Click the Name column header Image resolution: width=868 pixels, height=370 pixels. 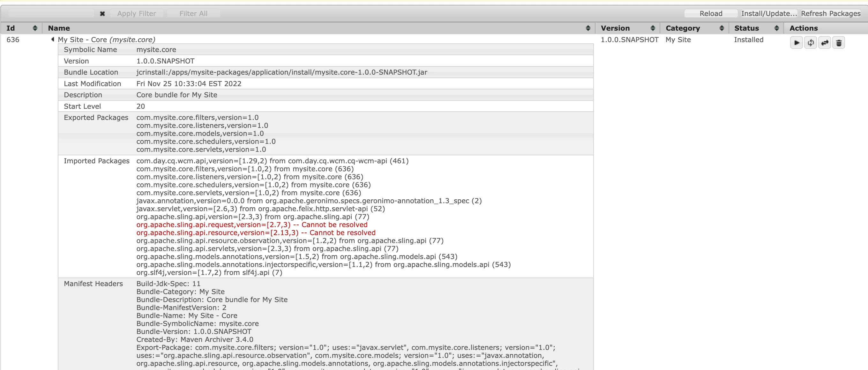pos(59,28)
